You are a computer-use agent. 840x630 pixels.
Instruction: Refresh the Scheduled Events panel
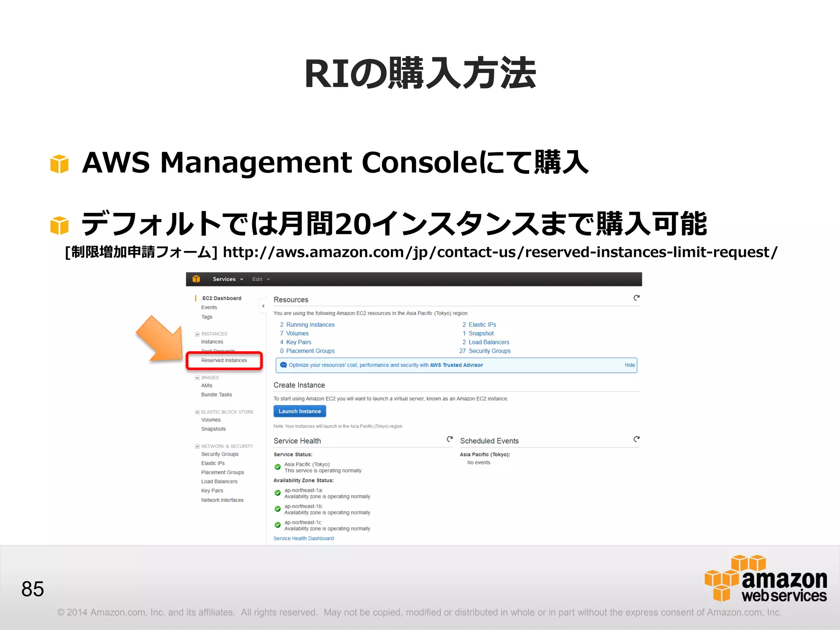636,439
